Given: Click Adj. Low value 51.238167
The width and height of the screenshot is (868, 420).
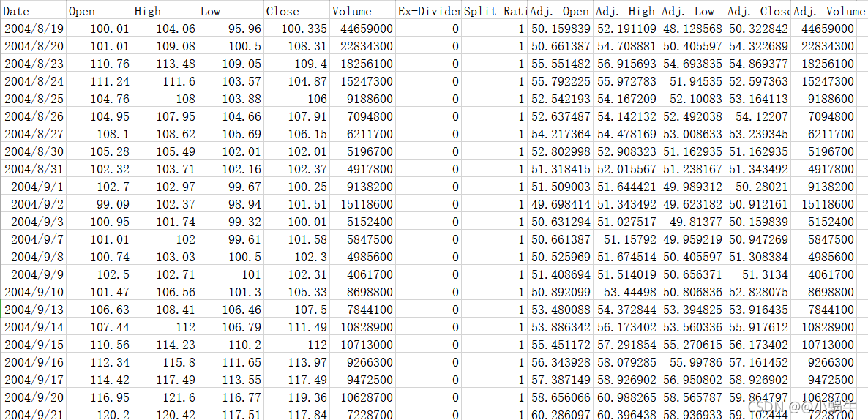Looking at the screenshot, I should point(692,169).
